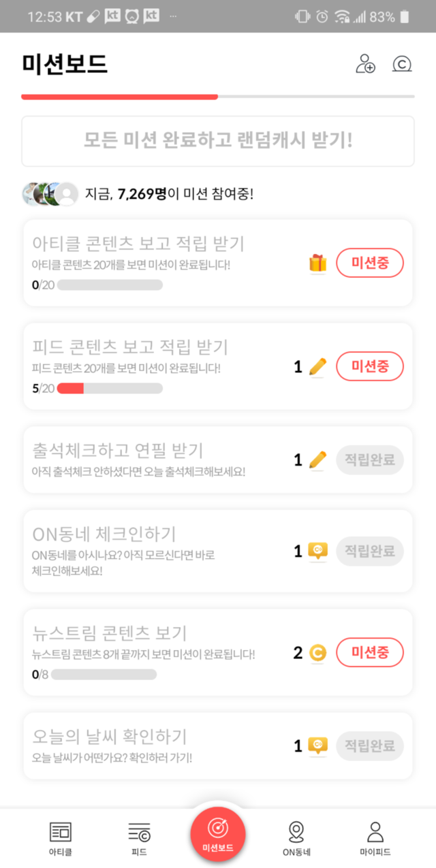The width and height of the screenshot is (436, 868).
Task: Go to the ON동네 tab
Action: pos(296,838)
